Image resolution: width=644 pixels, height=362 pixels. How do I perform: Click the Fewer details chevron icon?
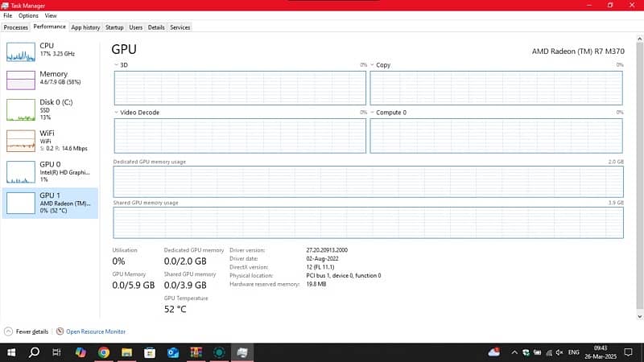coord(8,331)
